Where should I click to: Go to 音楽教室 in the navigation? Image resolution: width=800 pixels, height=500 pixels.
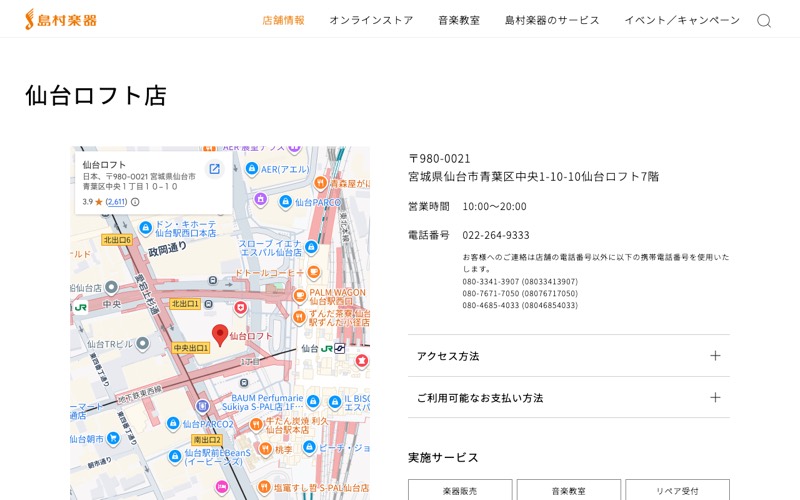(459, 20)
